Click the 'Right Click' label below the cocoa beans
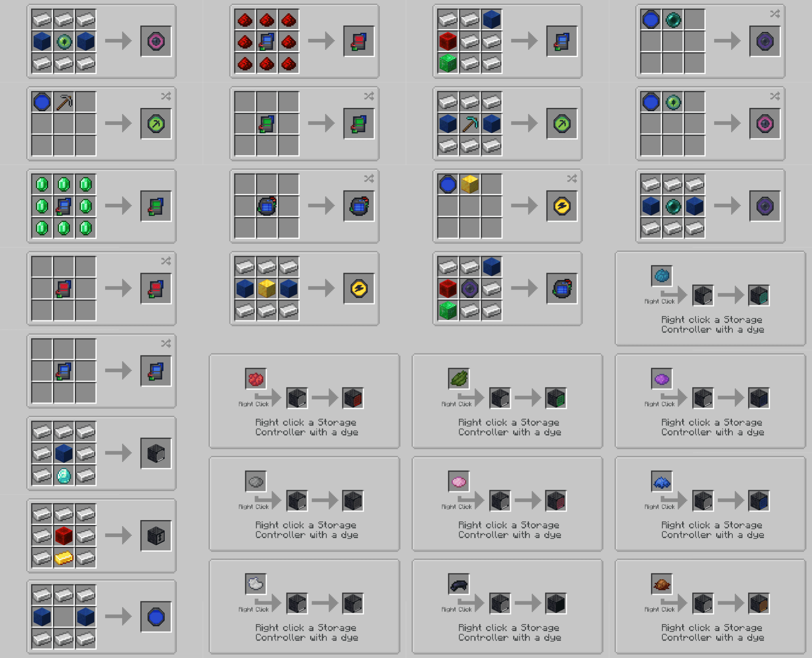This screenshot has width=812, height=658. [x=659, y=609]
